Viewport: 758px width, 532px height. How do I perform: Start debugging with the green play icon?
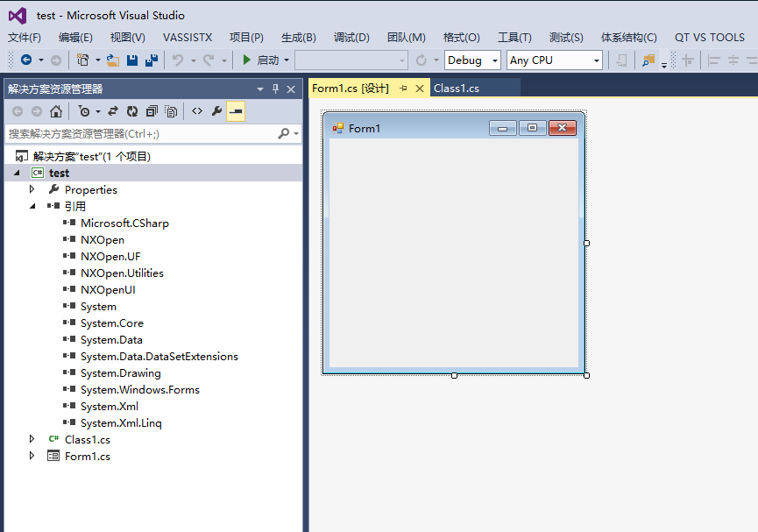click(x=246, y=60)
